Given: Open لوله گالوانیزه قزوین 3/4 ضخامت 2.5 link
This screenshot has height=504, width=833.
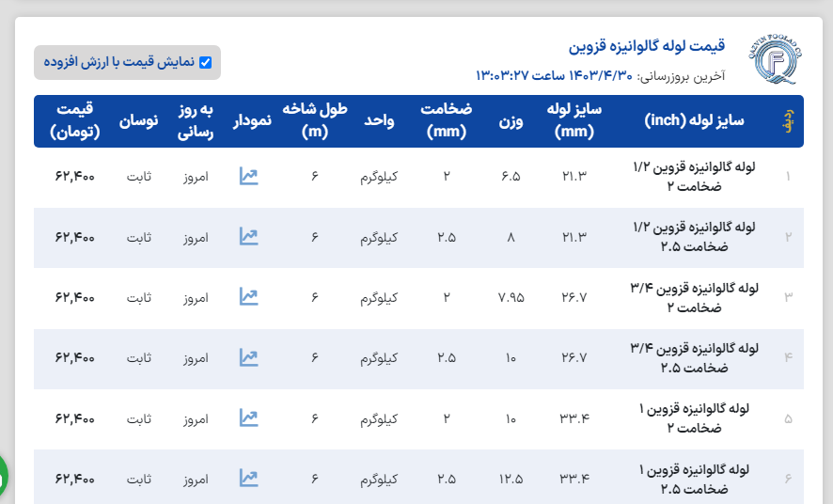Looking at the screenshot, I should point(697,357).
